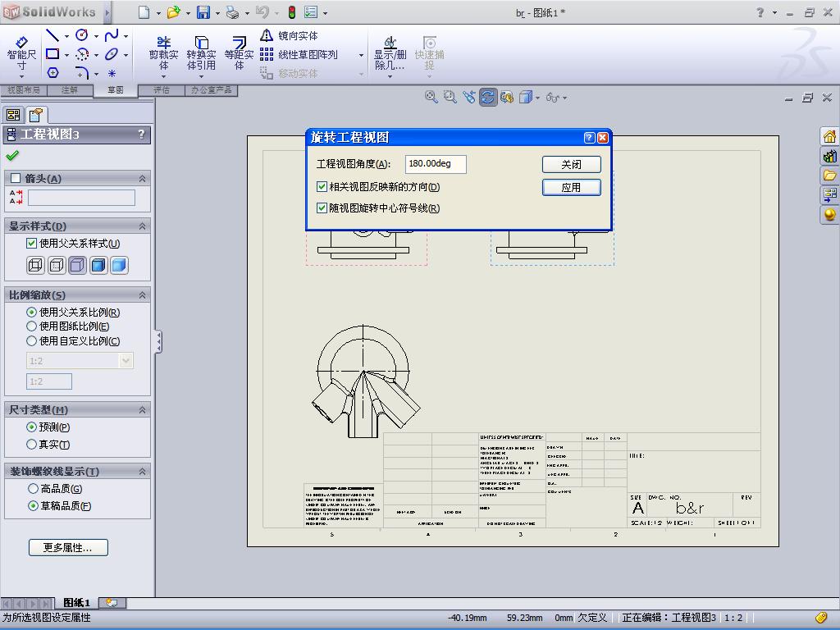
Task: Click the Print icon
Action: [x=232, y=11]
